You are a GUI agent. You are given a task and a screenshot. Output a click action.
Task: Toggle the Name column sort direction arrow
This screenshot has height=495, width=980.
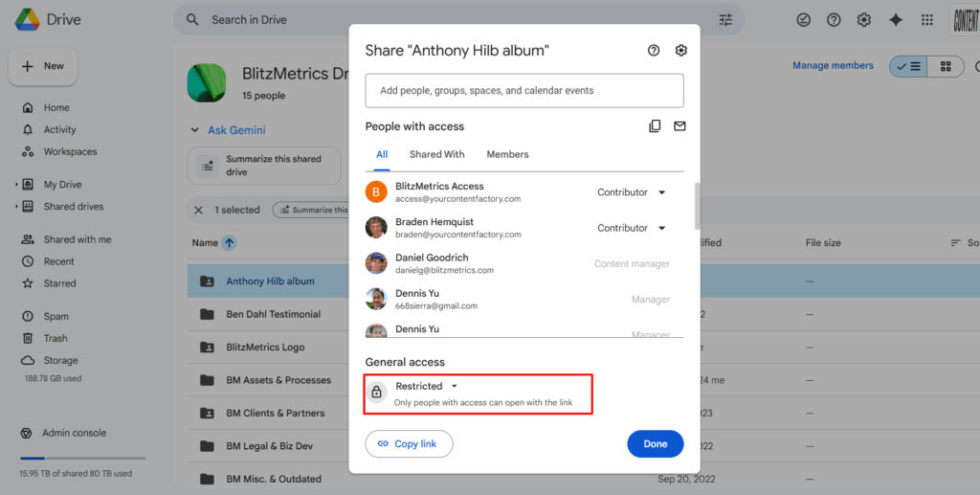point(230,243)
